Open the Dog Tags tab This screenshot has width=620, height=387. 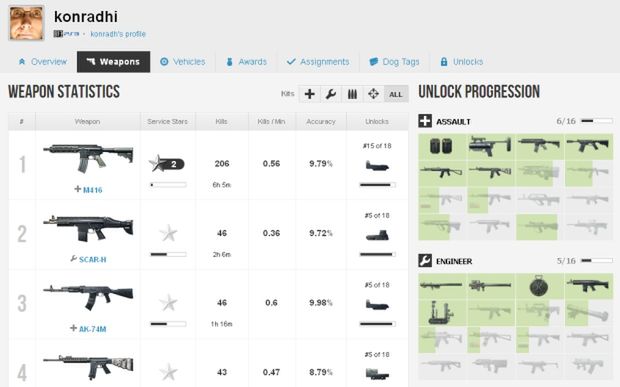[x=394, y=62]
